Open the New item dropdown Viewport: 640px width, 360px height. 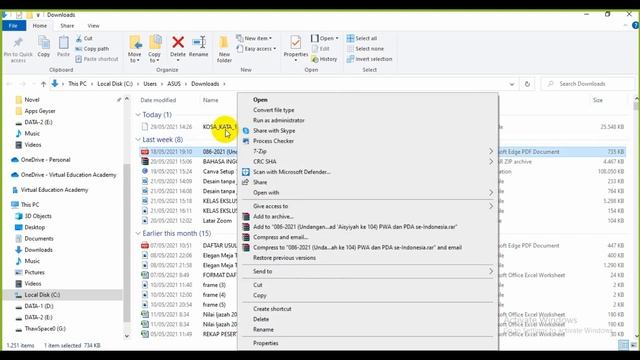[x=254, y=38]
